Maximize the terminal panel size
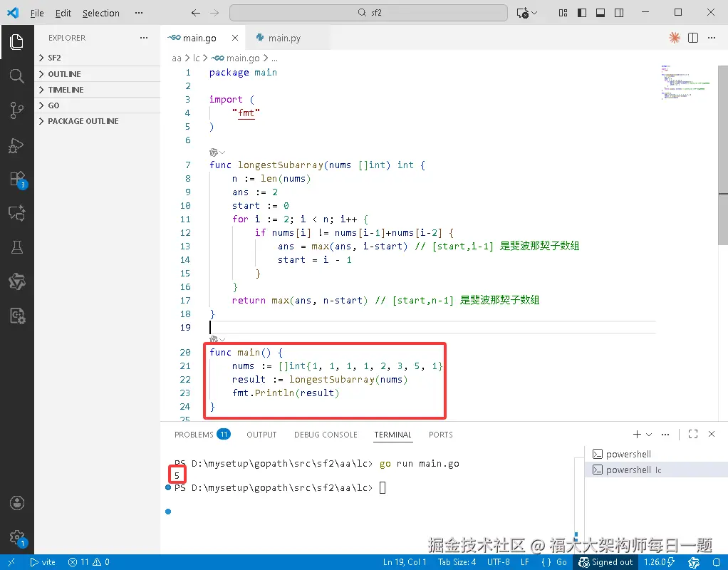The width and height of the screenshot is (728, 570). pyautogui.click(x=693, y=434)
